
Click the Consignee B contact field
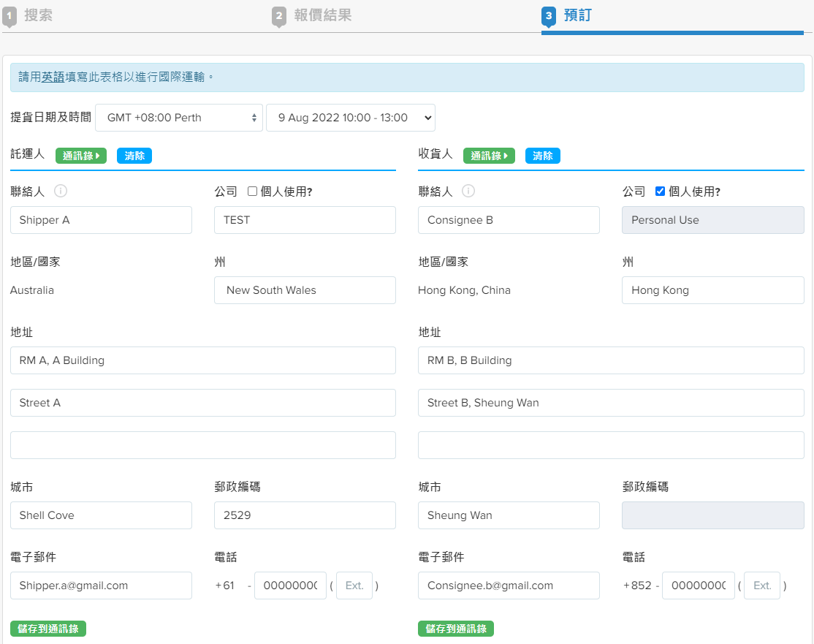pos(509,220)
